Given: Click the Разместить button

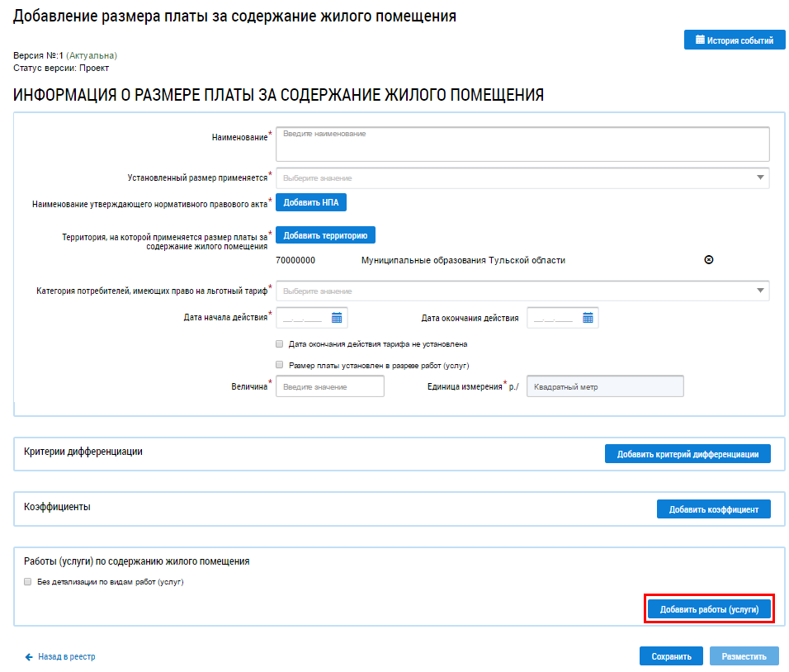Looking at the screenshot, I should point(744,656).
